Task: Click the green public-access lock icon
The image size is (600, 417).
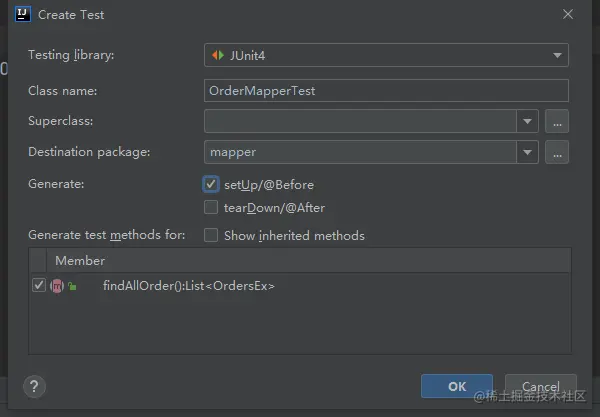Action: pos(72,287)
